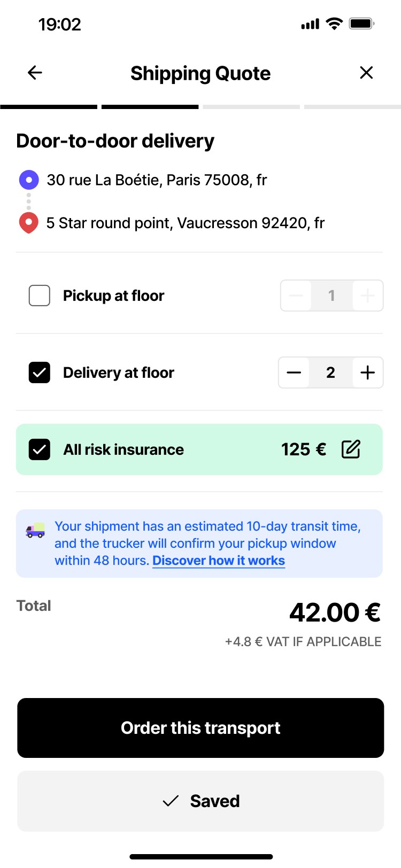The width and height of the screenshot is (401, 868).
Task: Tap the minus to decrease delivery floor count
Action: pyautogui.click(x=294, y=373)
